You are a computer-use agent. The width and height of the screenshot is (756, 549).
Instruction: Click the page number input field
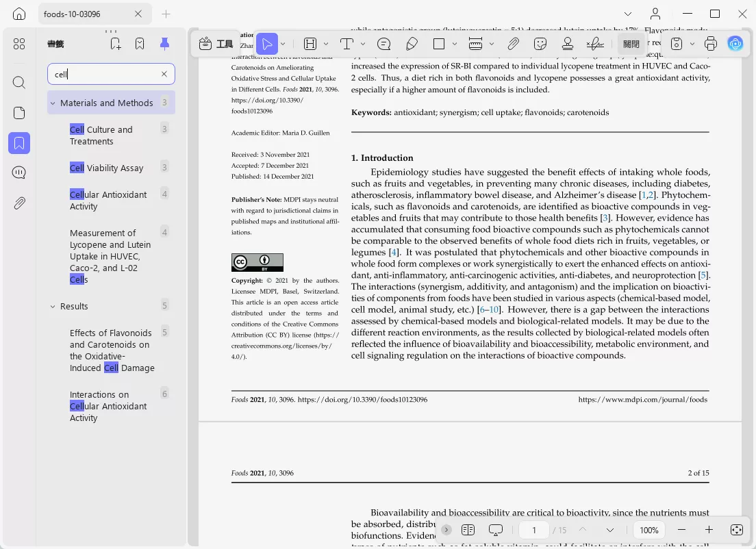tap(534, 531)
